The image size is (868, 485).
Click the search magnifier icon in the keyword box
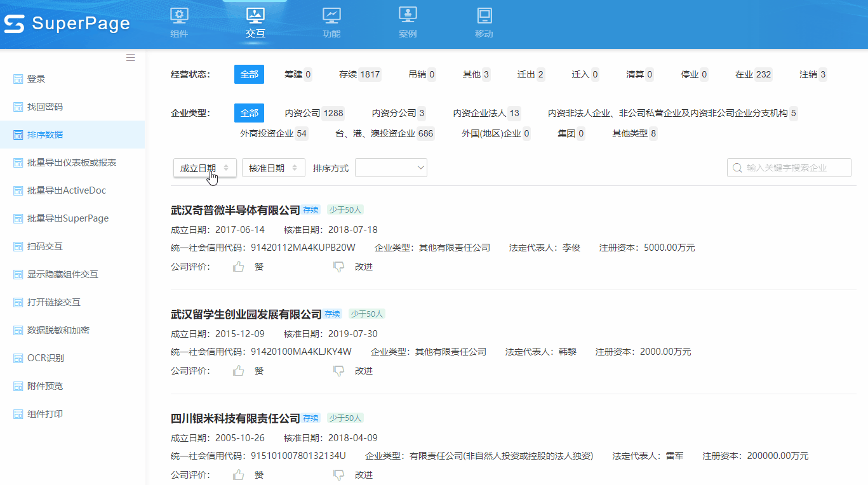(x=737, y=167)
